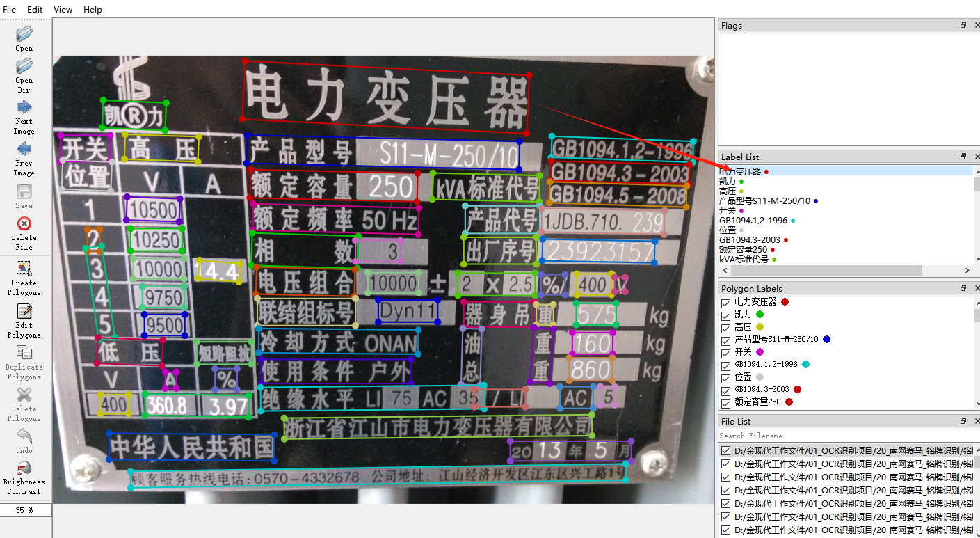The height and width of the screenshot is (538, 980).
Task: Open the File menu
Action: pyautogui.click(x=9, y=9)
